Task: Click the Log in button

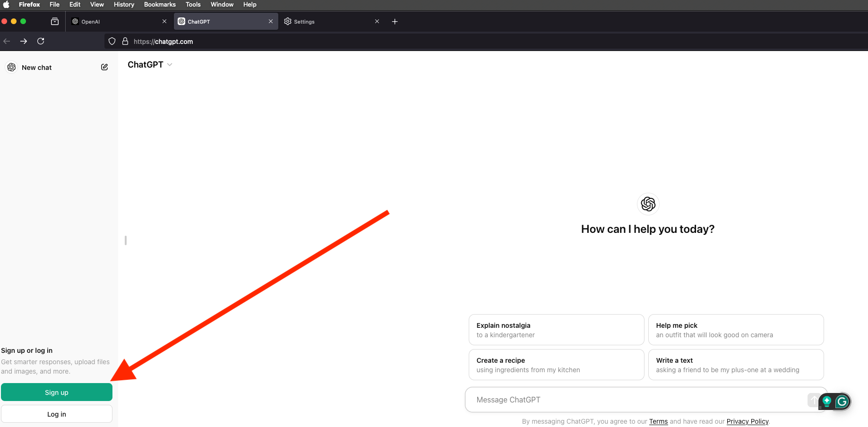Action: [x=57, y=414]
